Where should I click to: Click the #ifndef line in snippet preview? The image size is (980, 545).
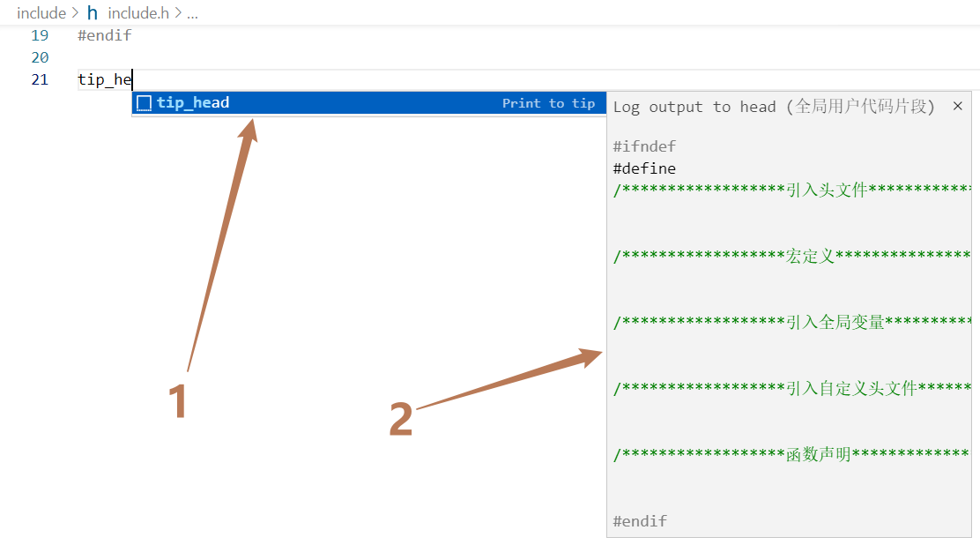(x=644, y=146)
